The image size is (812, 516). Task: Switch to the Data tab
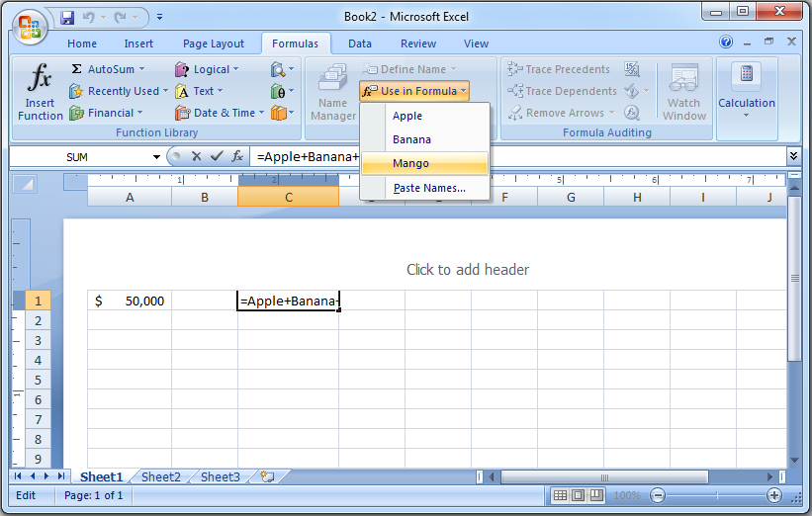tap(359, 43)
